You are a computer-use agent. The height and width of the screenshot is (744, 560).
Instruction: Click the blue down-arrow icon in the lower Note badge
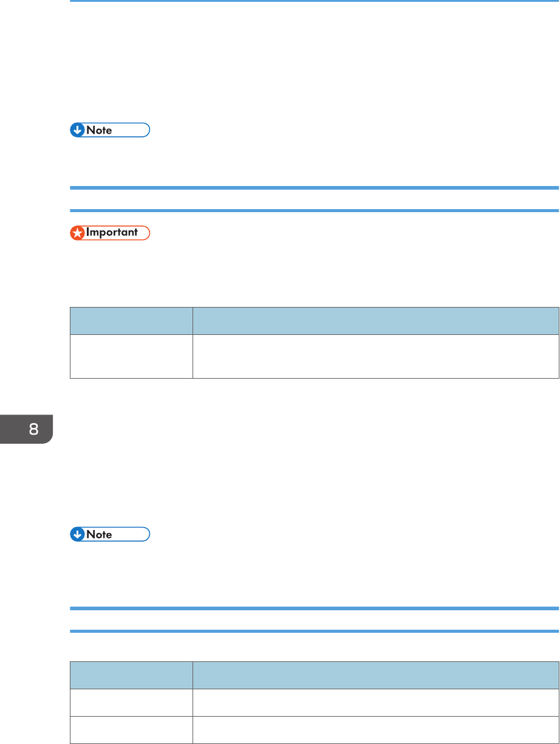tap(77, 534)
